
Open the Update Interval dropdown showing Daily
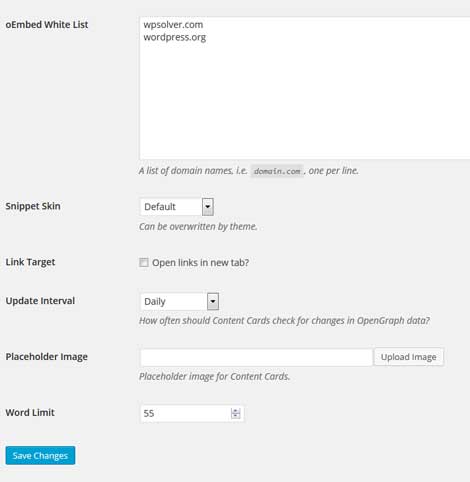click(x=179, y=301)
